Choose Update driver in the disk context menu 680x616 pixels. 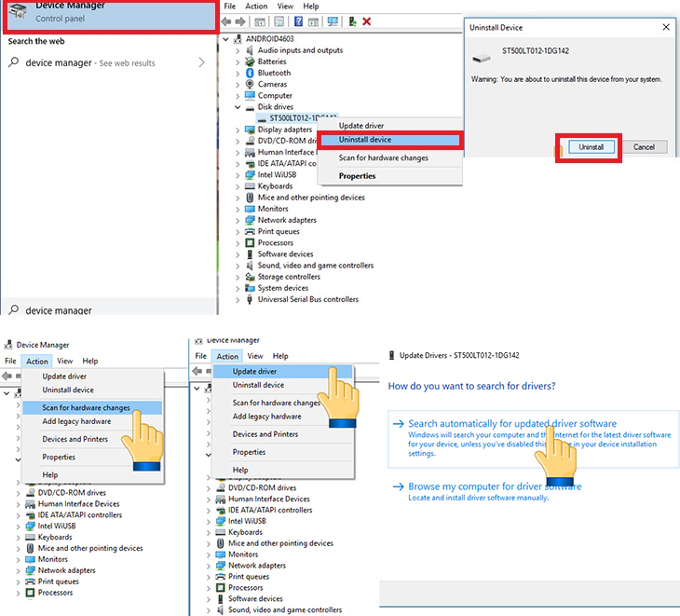(x=390, y=126)
